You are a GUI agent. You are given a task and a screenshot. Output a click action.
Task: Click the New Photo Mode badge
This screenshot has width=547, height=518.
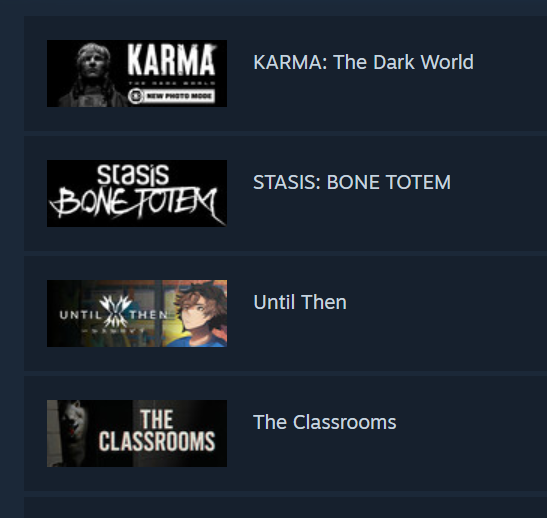[171, 96]
